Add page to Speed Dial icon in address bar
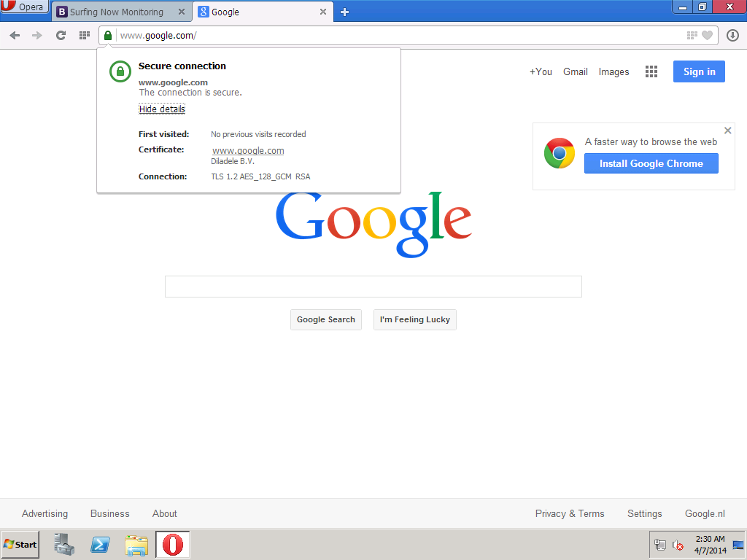Screen dimensions: 747x560 (x=692, y=35)
